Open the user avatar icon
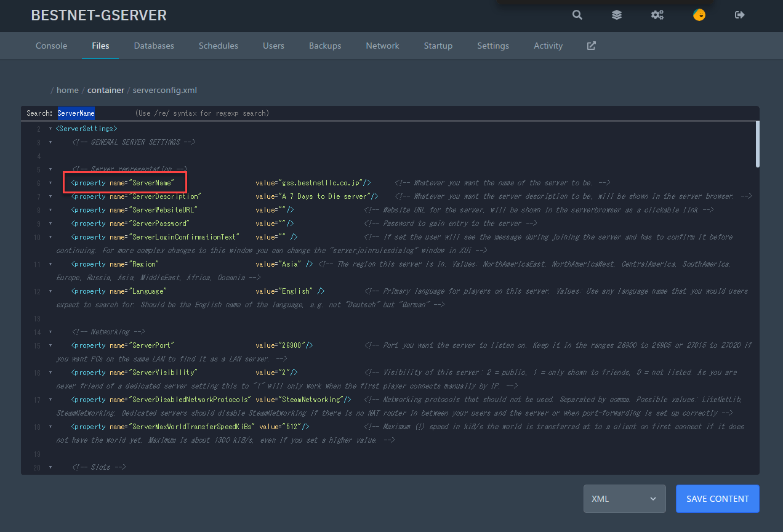 pos(699,15)
